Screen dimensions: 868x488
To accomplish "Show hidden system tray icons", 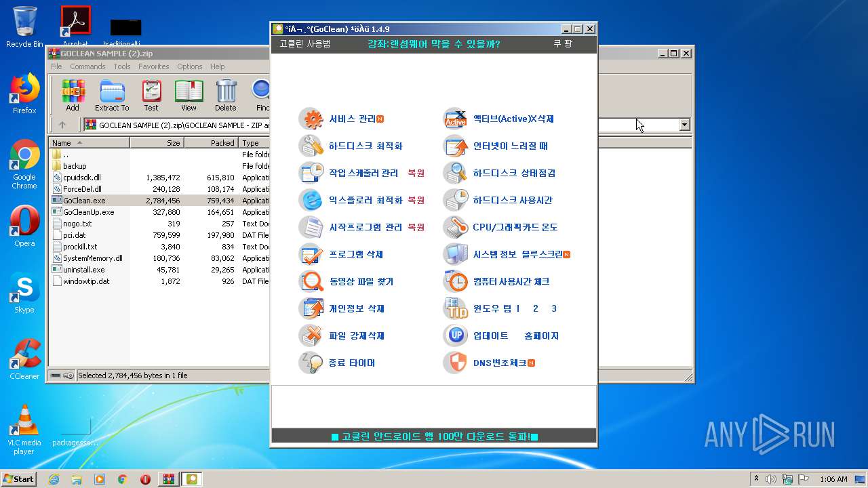I will point(756,479).
